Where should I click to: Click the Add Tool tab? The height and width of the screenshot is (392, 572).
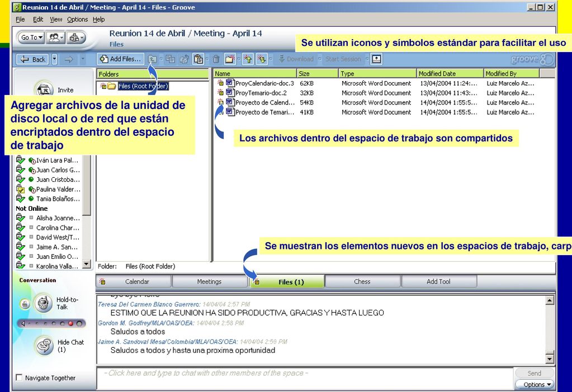(438, 281)
